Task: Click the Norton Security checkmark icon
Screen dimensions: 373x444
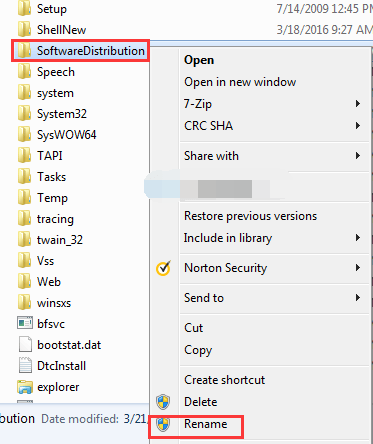Action: point(163,268)
